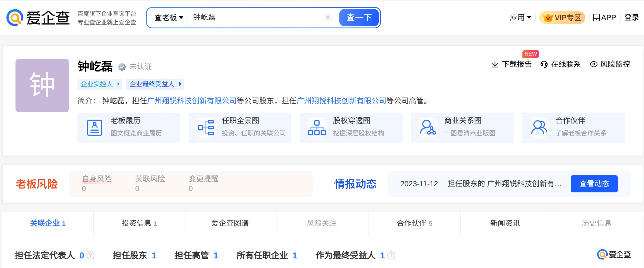Click the 查看动态 button
The height and width of the screenshot is (268, 644).
(594, 184)
